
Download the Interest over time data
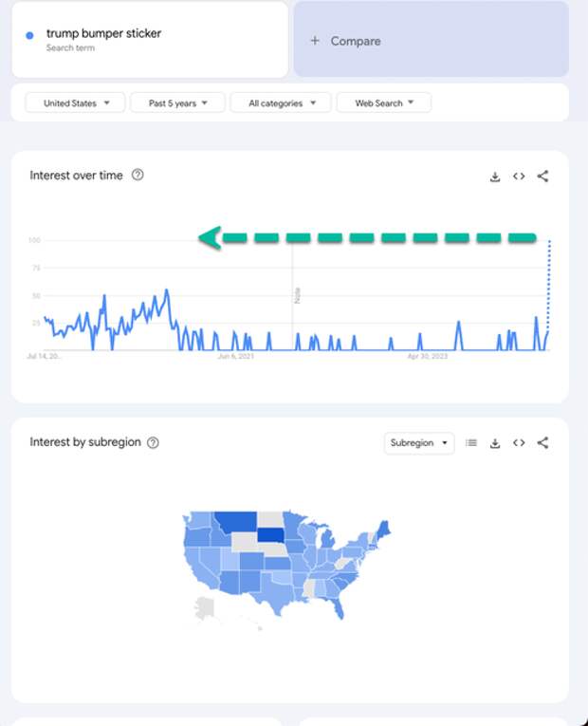(495, 177)
